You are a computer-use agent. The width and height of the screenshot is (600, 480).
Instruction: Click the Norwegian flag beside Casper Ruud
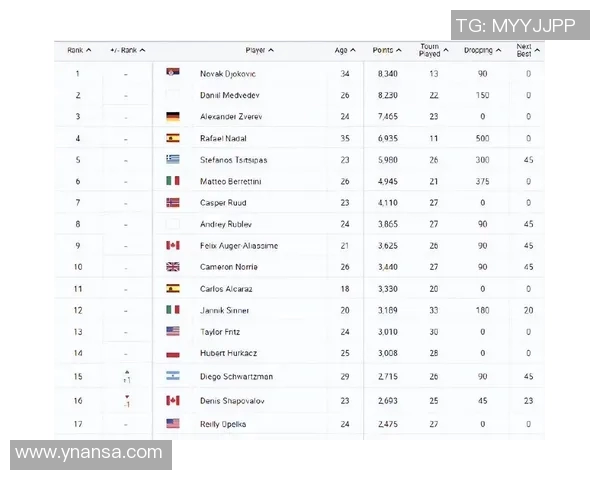click(172, 202)
